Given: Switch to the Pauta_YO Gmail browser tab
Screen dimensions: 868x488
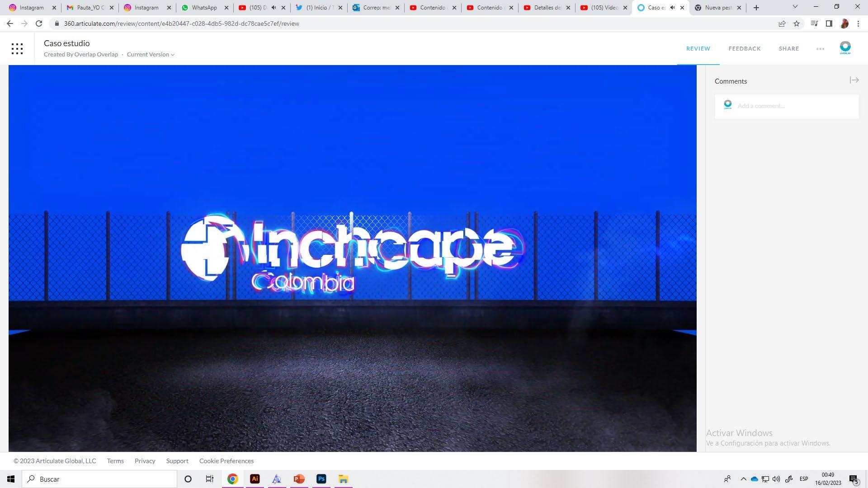Looking at the screenshot, I should pos(90,8).
